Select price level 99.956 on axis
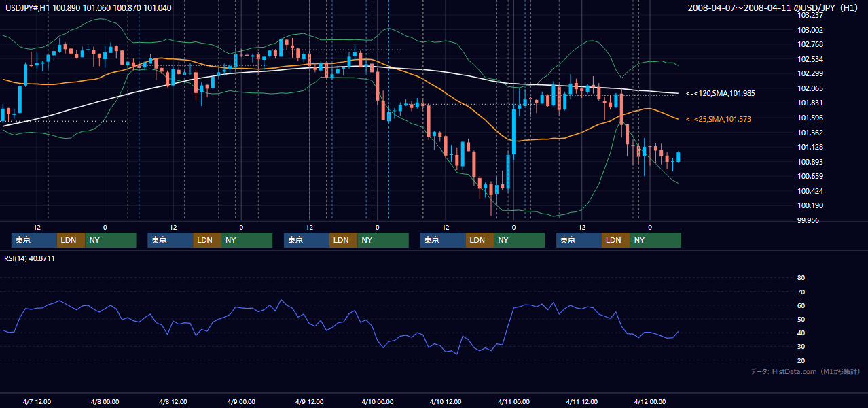The width and height of the screenshot is (868, 408). click(808, 220)
